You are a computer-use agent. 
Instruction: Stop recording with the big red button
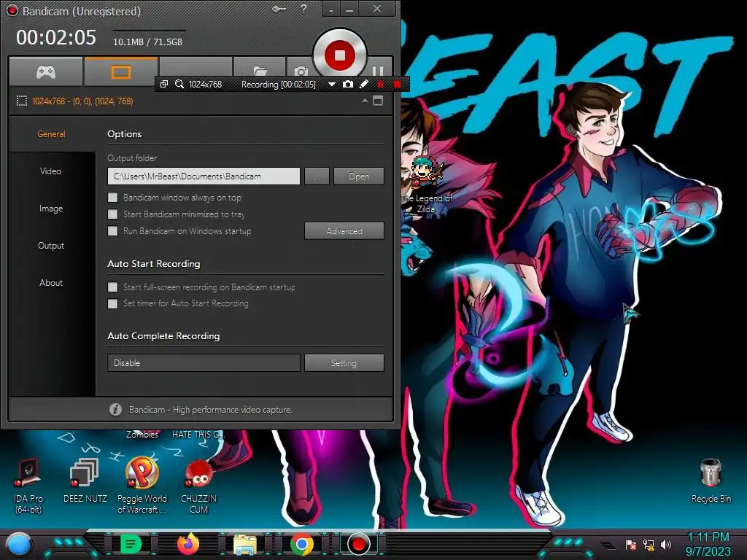pyautogui.click(x=340, y=55)
